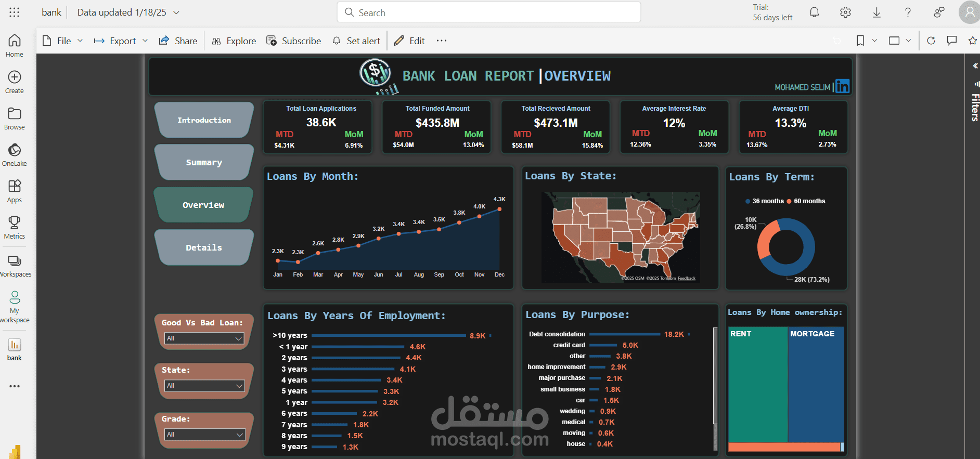Click the download icon in header
The width and height of the screenshot is (980, 459).
876,12
